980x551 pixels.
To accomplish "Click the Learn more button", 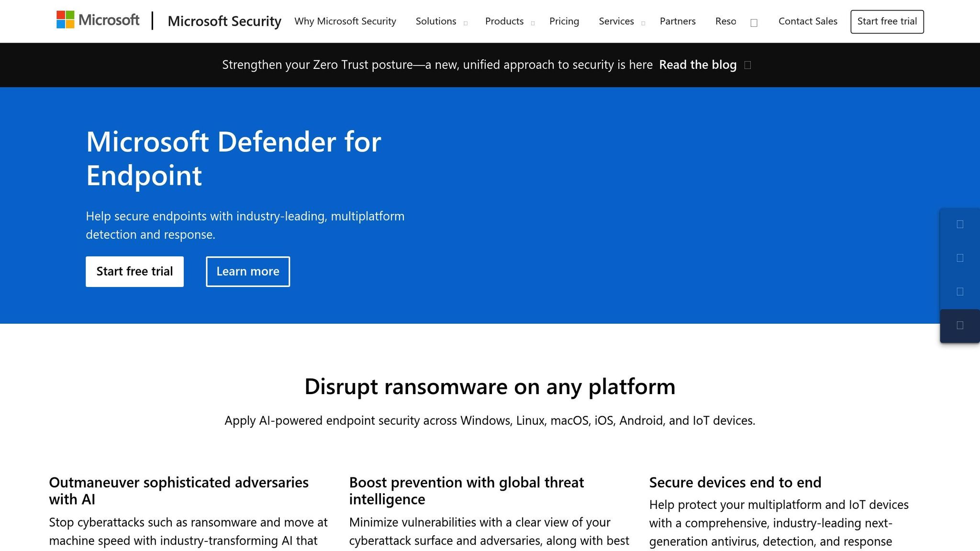I will click(x=247, y=271).
